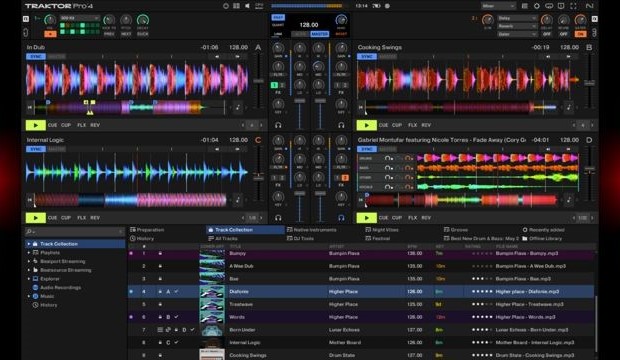Open the Delay effect dropdown
Viewport: 620px width, 360px height.
click(x=517, y=18)
